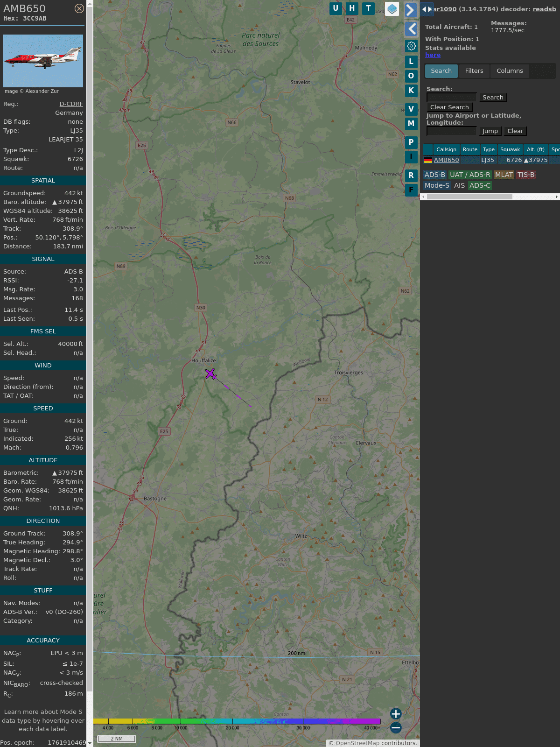Click the Mode-S legend label
Image resolution: width=560 pixels, height=747 pixels.
(437, 185)
